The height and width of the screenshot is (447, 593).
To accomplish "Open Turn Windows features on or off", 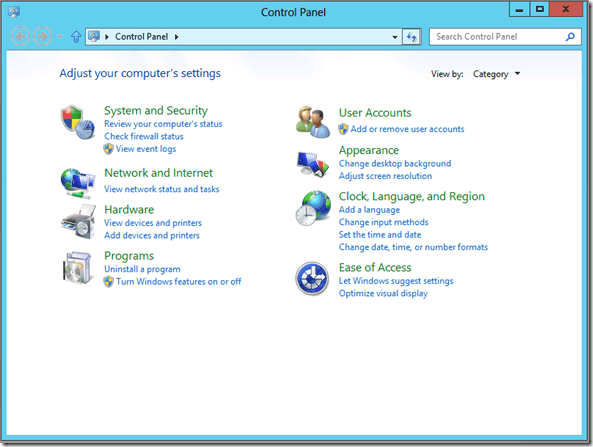I will [x=179, y=282].
